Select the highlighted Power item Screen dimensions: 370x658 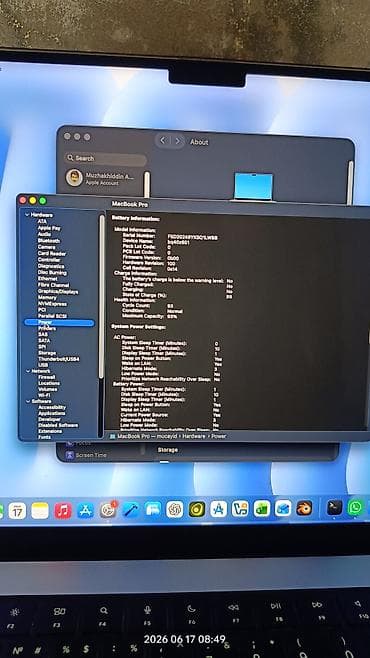click(x=59, y=322)
